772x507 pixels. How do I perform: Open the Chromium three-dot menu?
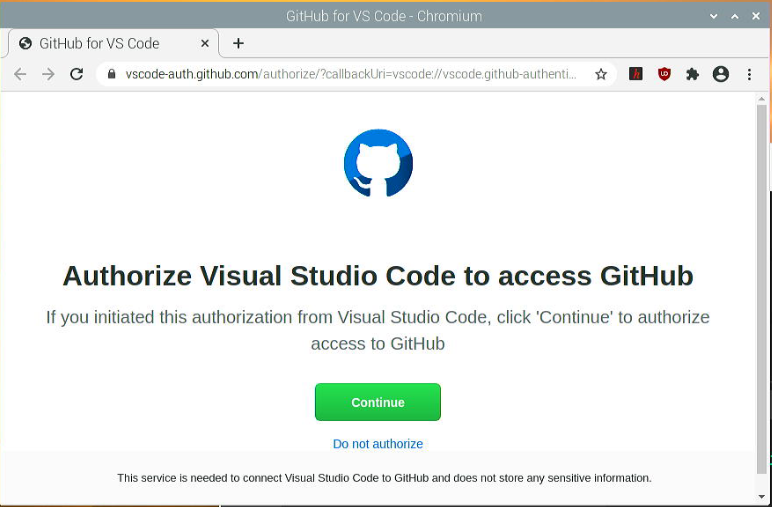[749, 74]
